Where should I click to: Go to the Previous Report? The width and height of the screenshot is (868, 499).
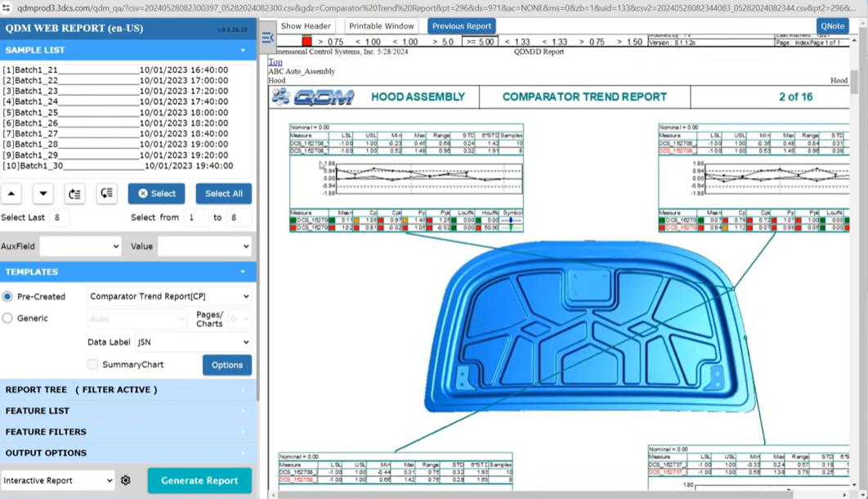(462, 26)
